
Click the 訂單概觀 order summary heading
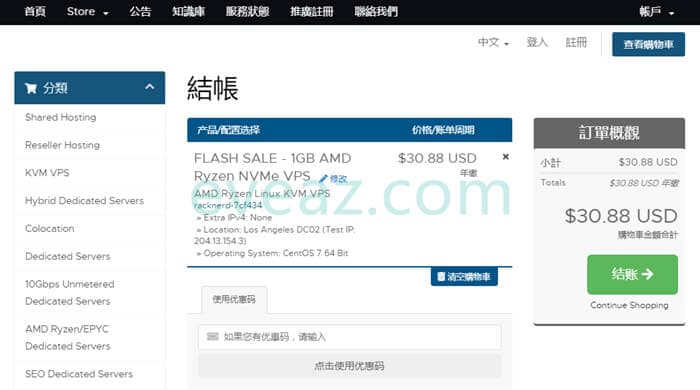pyautogui.click(x=609, y=133)
